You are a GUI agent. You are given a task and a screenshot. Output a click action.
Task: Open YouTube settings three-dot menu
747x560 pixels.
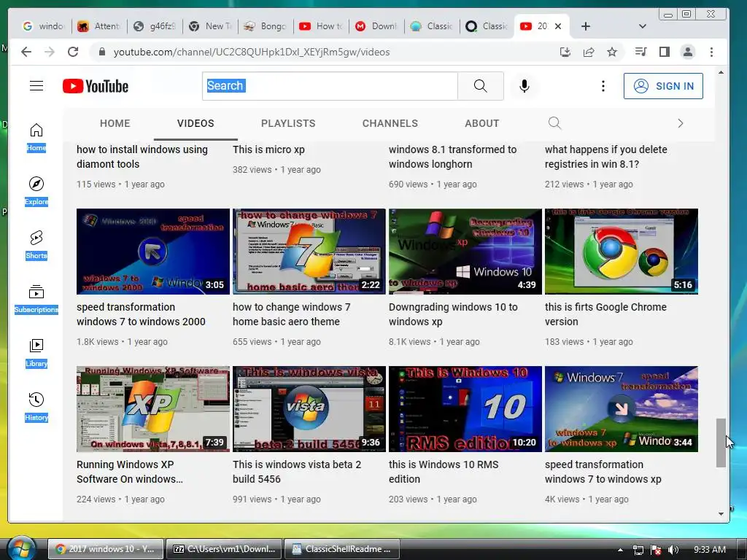[x=603, y=86]
